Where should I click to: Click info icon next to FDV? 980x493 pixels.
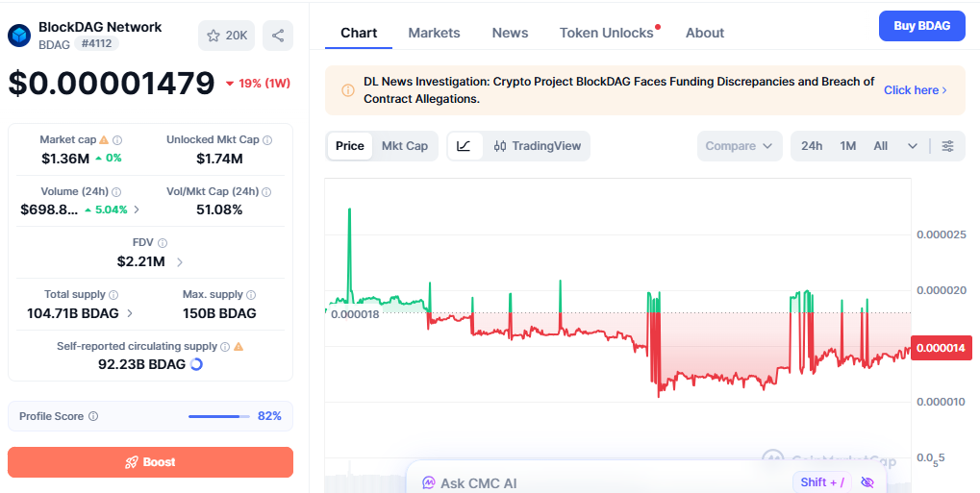pyautogui.click(x=163, y=243)
